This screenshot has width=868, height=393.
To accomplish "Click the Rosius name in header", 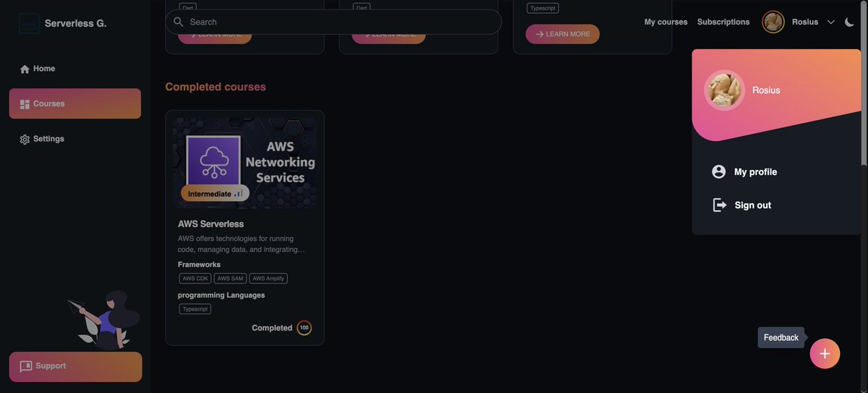I will (805, 22).
